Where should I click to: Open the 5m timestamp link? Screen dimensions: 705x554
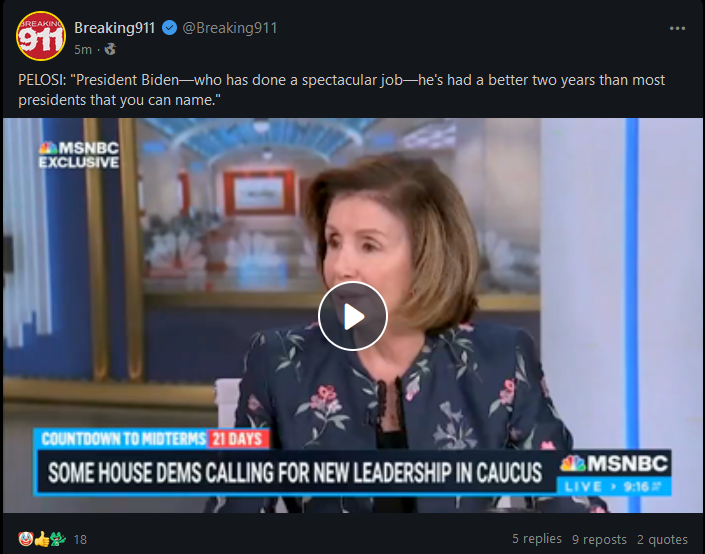coord(83,49)
